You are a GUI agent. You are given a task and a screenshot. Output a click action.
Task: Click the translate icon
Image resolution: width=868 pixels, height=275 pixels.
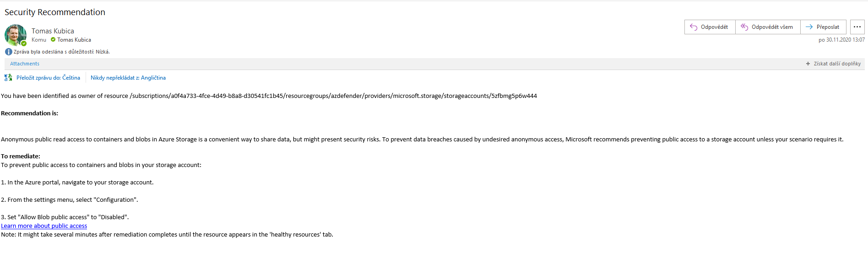click(8, 78)
